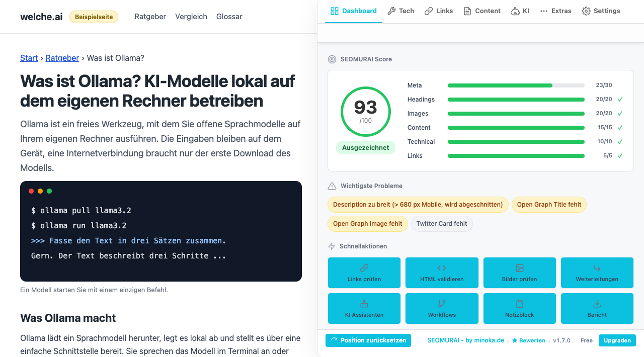Select the Twitter Card fehlt tag
The image size is (644, 357).
(442, 224)
